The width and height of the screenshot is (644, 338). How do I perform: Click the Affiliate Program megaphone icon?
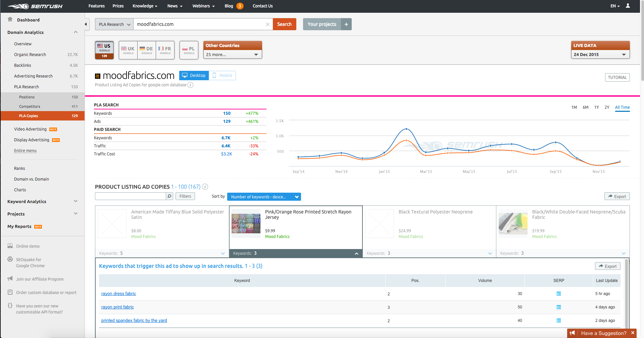pos(10,279)
